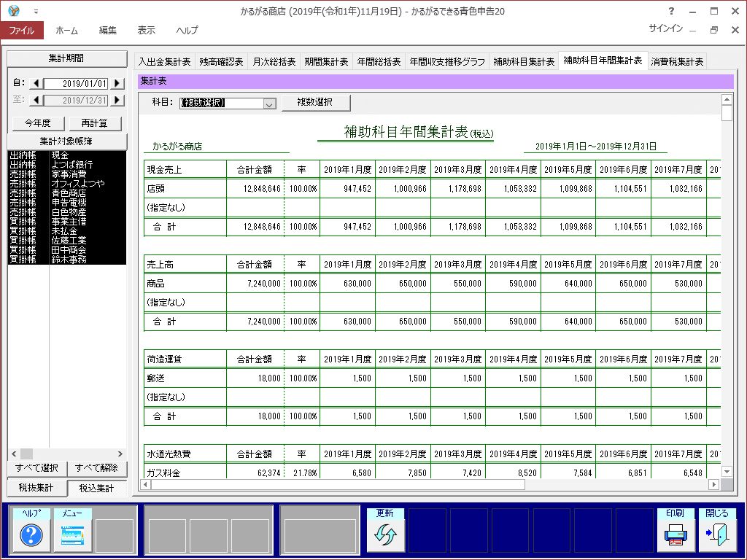Click the title bar help question mark
This screenshot has height=560, width=747.
tap(671, 11)
